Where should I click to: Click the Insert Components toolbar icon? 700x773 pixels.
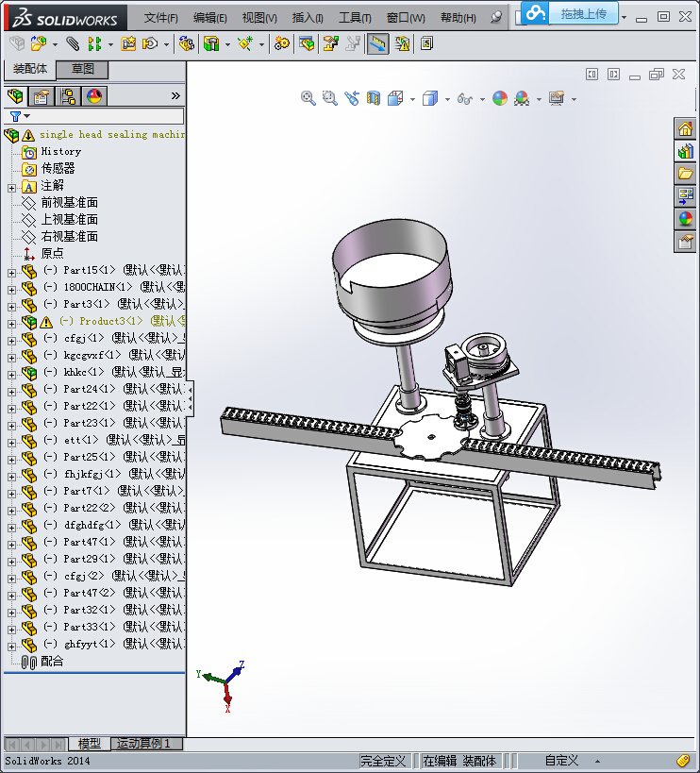tap(39, 43)
